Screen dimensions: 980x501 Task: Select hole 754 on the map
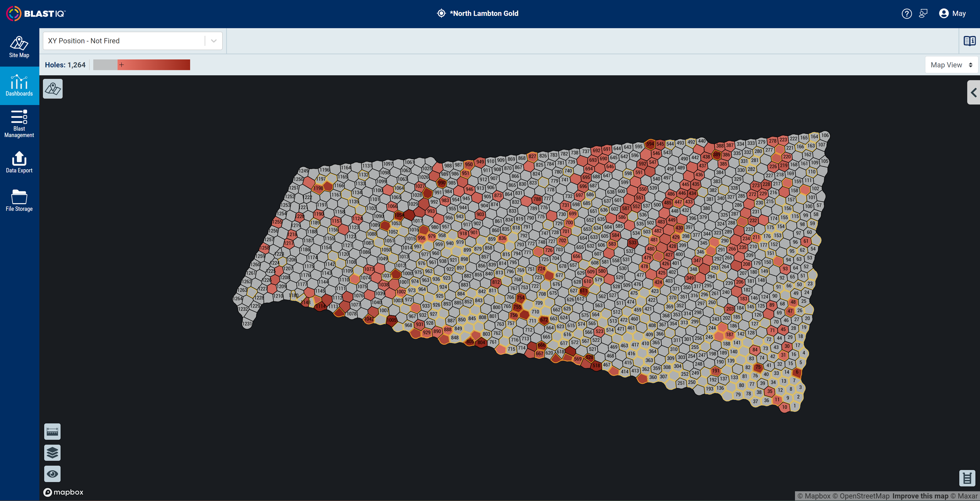520,298
